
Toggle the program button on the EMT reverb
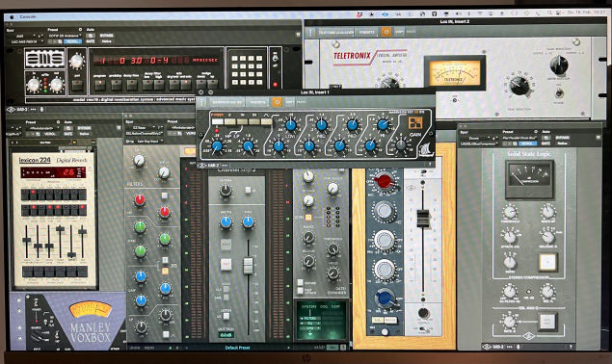coord(99,84)
